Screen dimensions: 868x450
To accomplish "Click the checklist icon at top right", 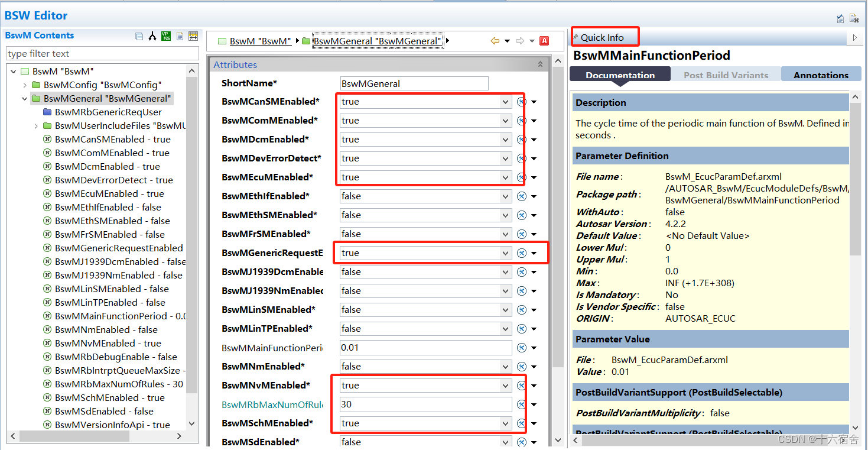I will pyautogui.click(x=840, y=18).
